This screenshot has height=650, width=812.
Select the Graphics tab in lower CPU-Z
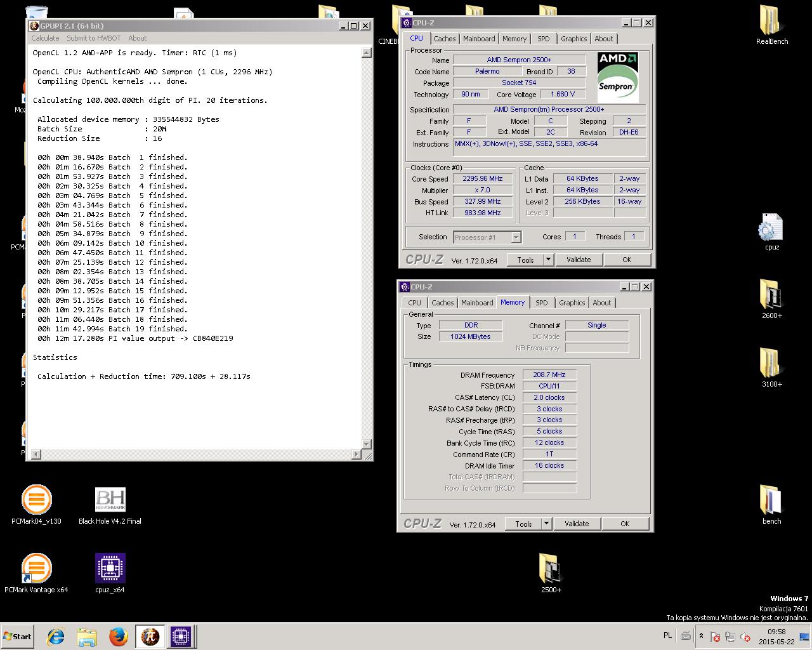click(572, 303)
